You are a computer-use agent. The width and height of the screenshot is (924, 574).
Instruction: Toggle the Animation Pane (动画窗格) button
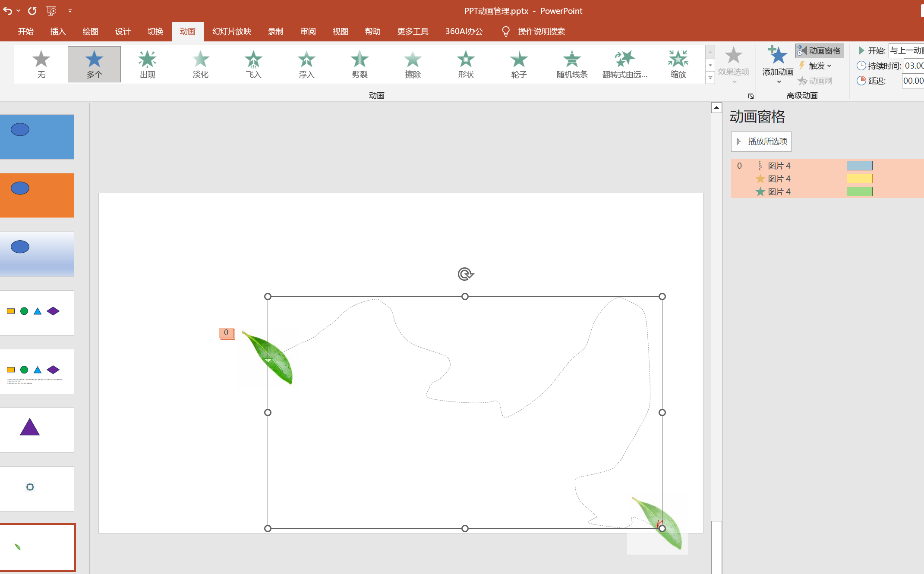(819, 50)
